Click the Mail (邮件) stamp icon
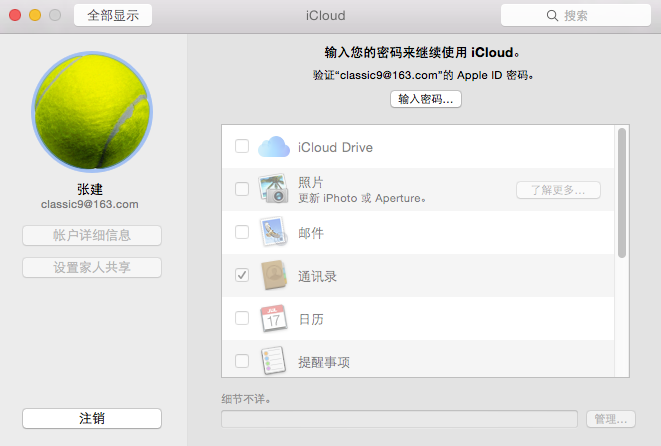This screenshot has height=446, width=661. (x=274, y=232)
